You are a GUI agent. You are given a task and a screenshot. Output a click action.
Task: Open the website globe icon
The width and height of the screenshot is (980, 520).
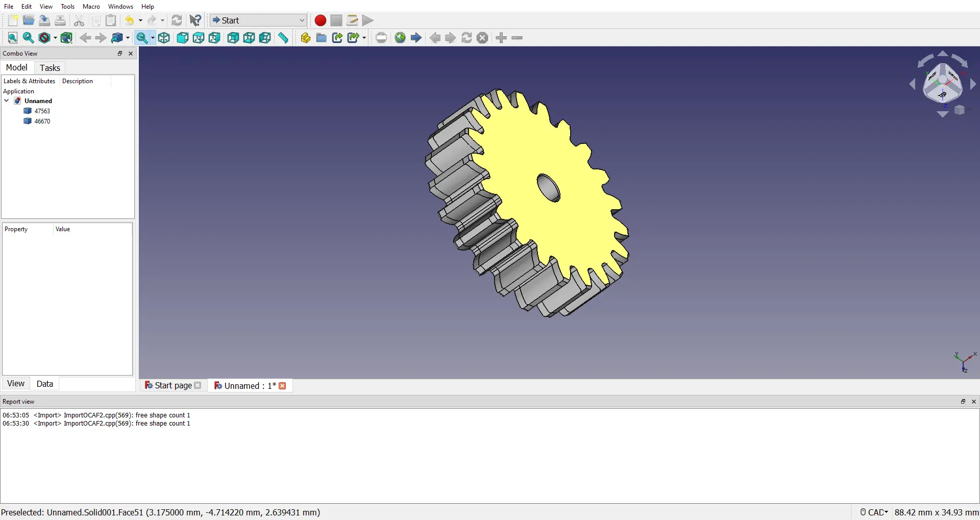400,38
